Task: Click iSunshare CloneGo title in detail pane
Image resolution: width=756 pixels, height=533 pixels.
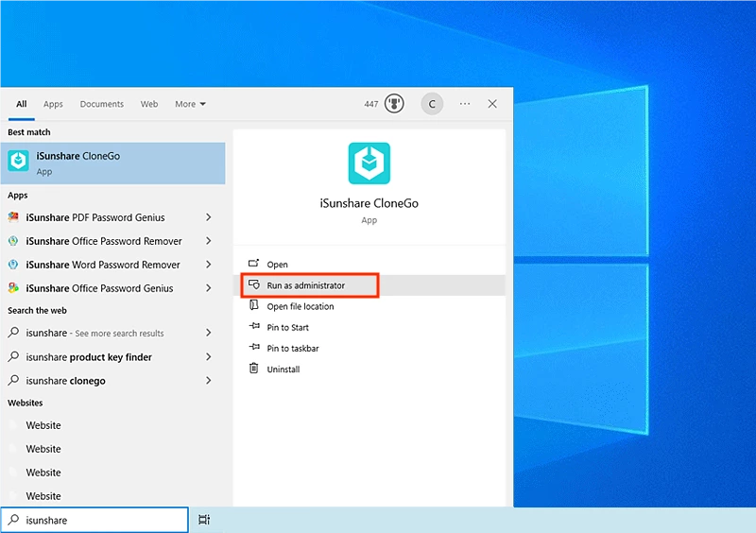Action: click(x=369, y=203)
